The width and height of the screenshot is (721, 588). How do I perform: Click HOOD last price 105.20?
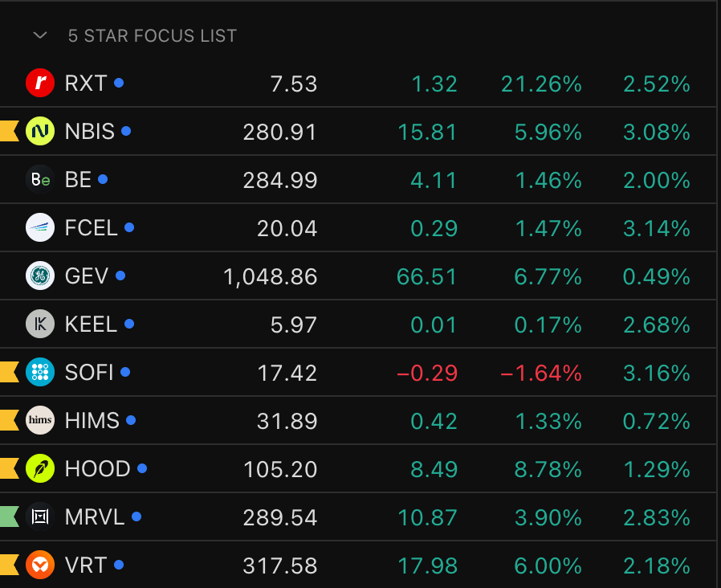coord(280,470)
